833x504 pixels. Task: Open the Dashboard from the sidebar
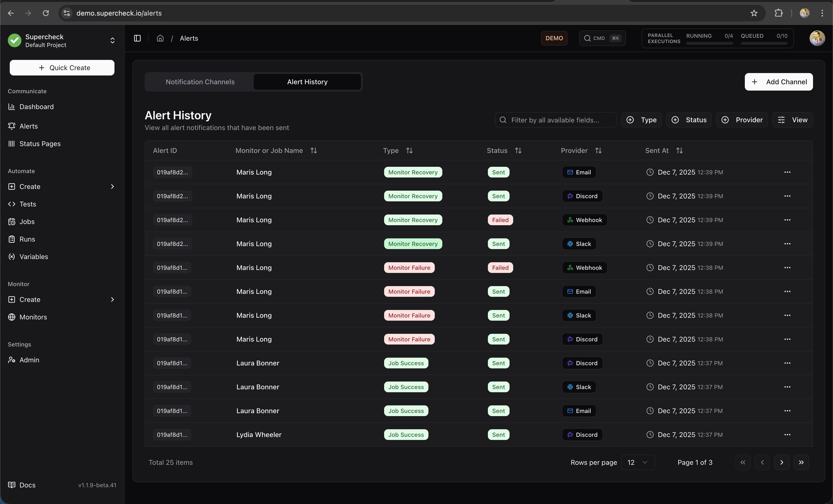[37, 106]
